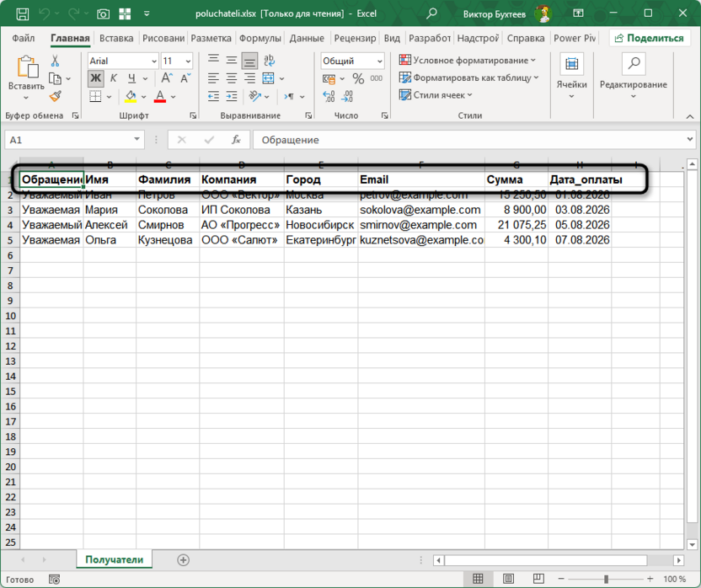Align cell text to the right

point(249,78)
